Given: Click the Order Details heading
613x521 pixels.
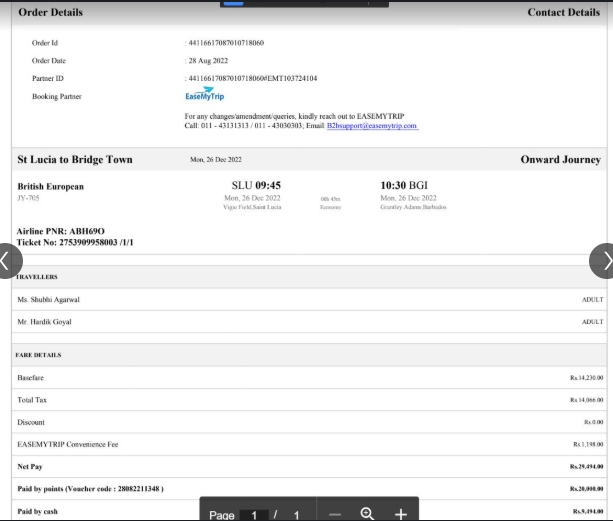Looking at the screenshot, I should pos(50,13).
